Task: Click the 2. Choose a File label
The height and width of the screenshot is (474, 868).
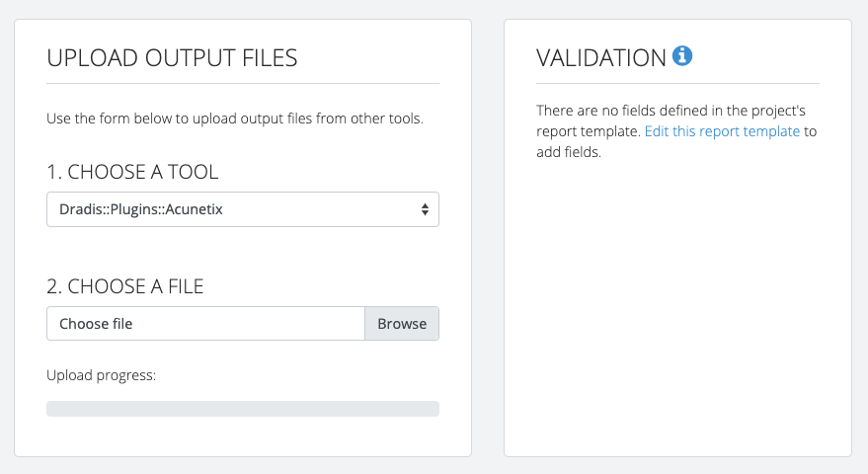Action: coord(125,286)
